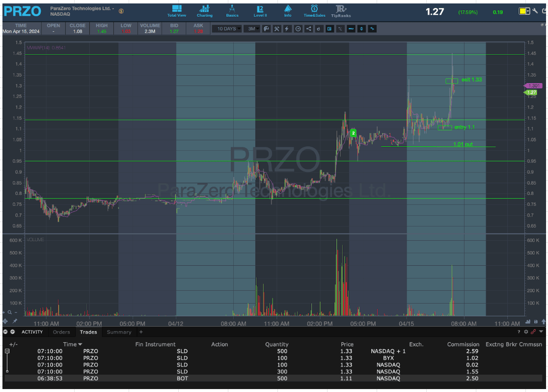Click the save disk icon below price axis
Screen dimensions: 548x392
(x=536, y=321)
